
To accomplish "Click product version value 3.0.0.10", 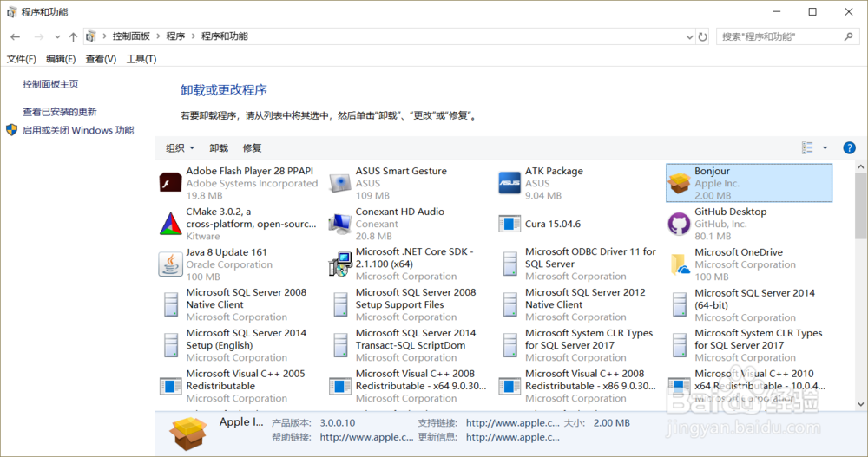I will pyautogui.click(x=338, y=422).
